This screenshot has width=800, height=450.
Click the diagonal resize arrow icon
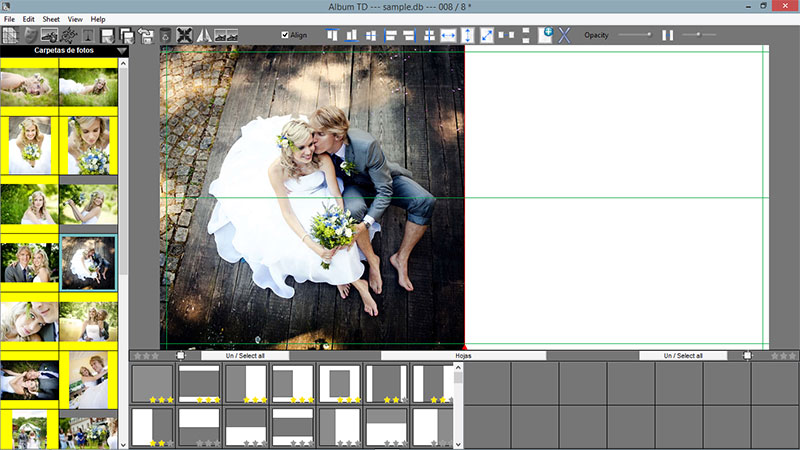tap(487, 35)
